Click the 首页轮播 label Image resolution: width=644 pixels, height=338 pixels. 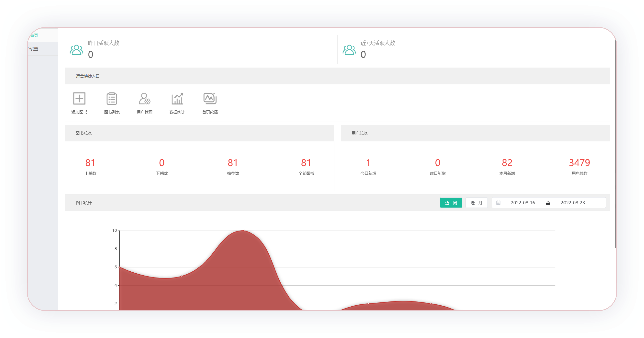click(x=210, y=112)
